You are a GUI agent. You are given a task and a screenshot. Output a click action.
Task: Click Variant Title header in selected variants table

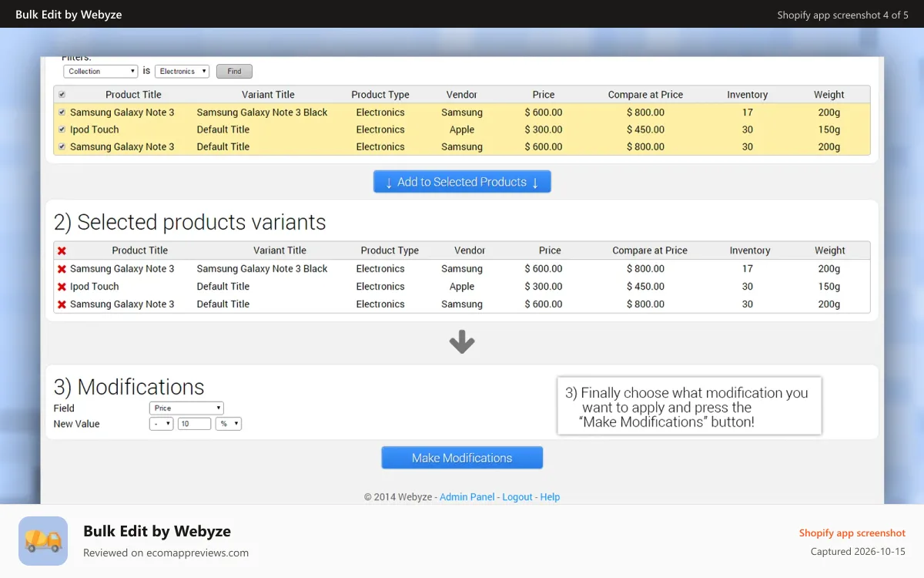point(280,250)
